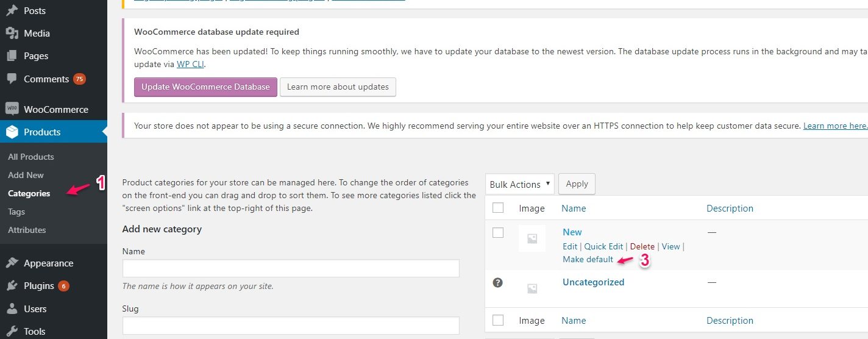
Task: Click the Tools wrench icon
Action: point(12,331)
